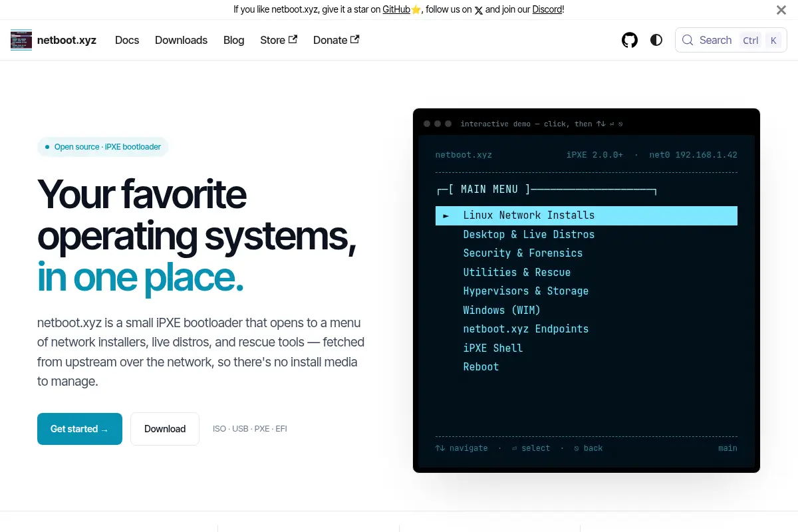Open the external Donate link

(336, 40)
